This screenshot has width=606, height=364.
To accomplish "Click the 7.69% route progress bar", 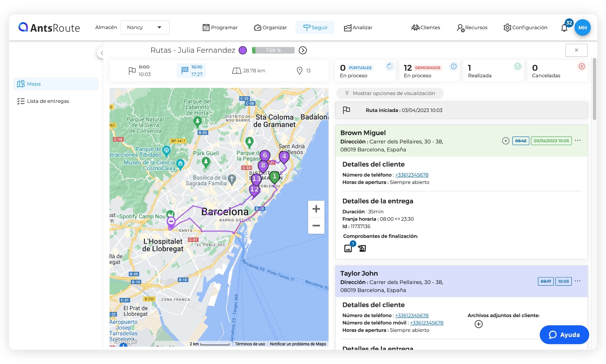I will tap(273, 50).
